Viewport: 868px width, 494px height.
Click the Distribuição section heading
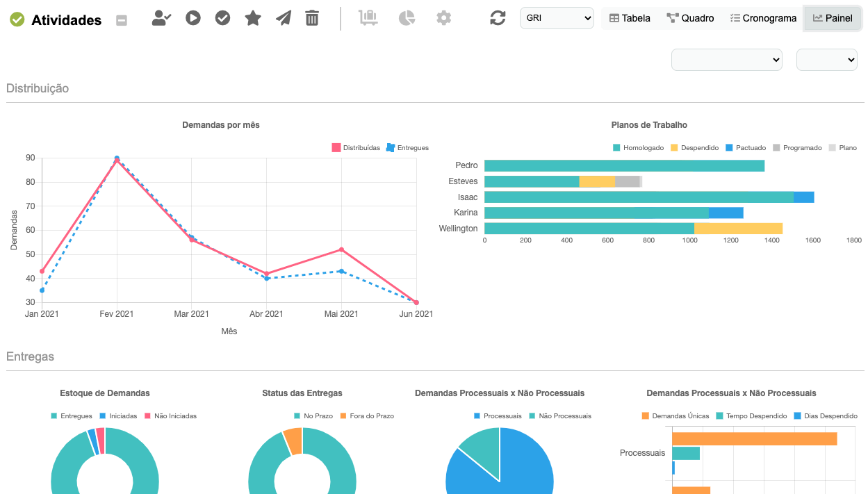38,88
